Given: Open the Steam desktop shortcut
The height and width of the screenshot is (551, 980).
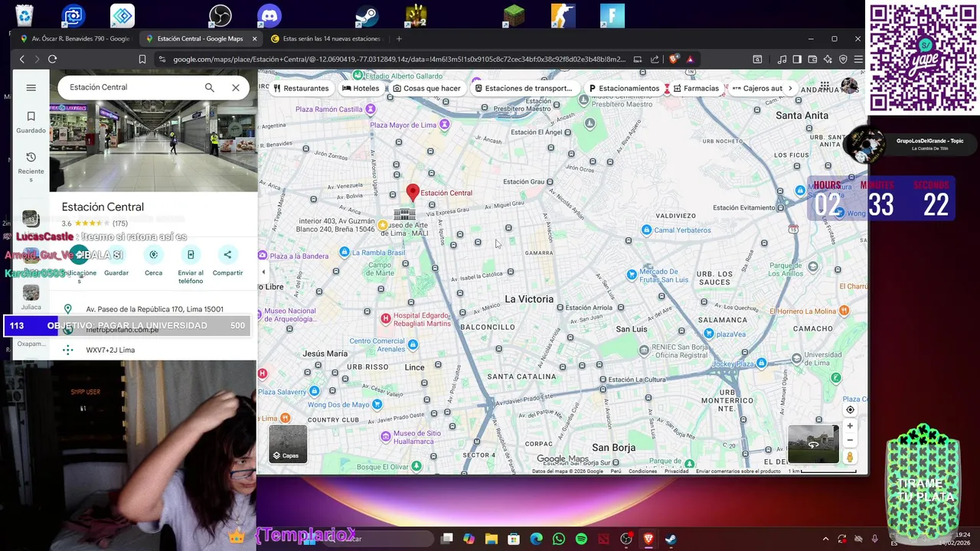Looking at the screenshot, I should [367, 15].
